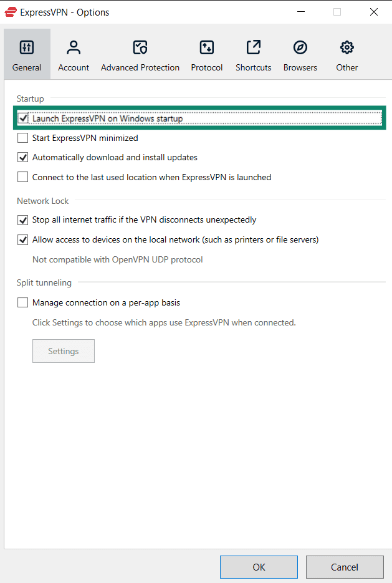Enable Start ExpressVPN minimized
The height and width of the screenshot is (583, 392).
[22, 138]
